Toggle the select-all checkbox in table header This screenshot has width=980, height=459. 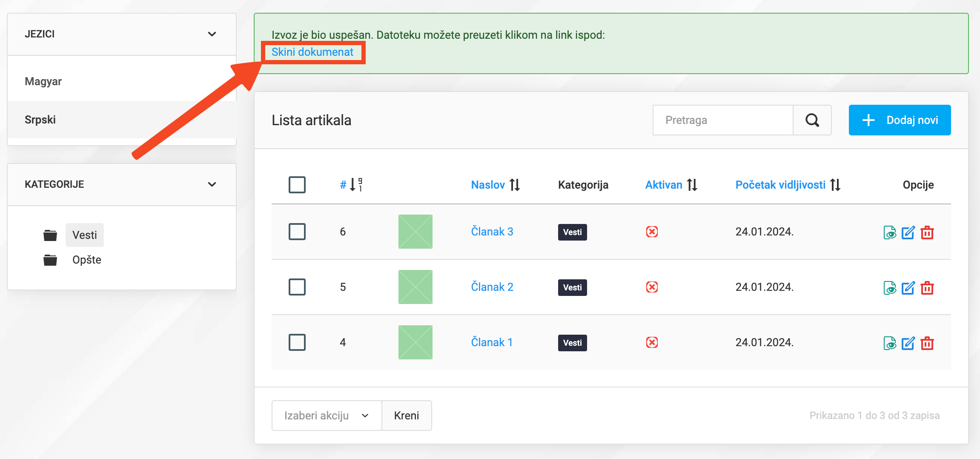tap(297, 185)
